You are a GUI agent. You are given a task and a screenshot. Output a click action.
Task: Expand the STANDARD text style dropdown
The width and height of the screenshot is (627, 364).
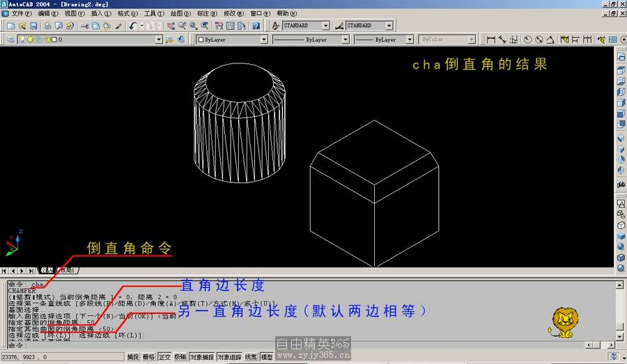pyautogui.click(x=325, y=26)
